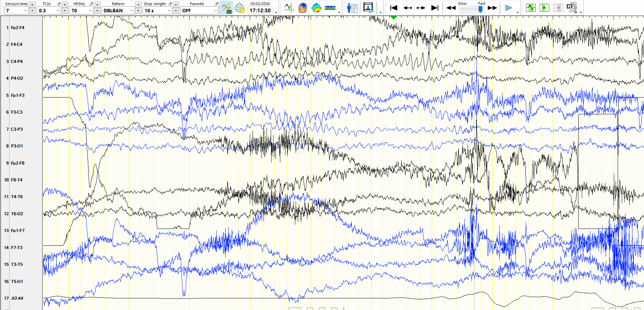
Task: Open the spectrogram density display
Action: tap(330, 8)
